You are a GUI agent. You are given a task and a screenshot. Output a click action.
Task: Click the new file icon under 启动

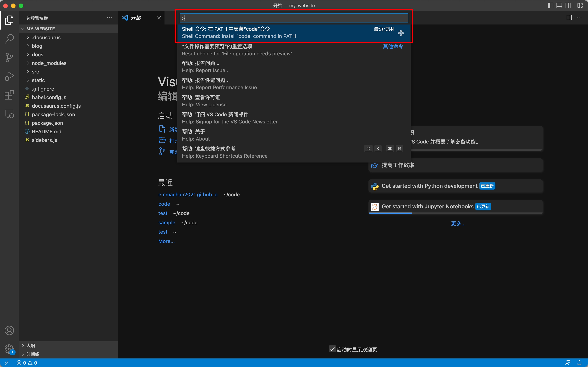point(162,129)
